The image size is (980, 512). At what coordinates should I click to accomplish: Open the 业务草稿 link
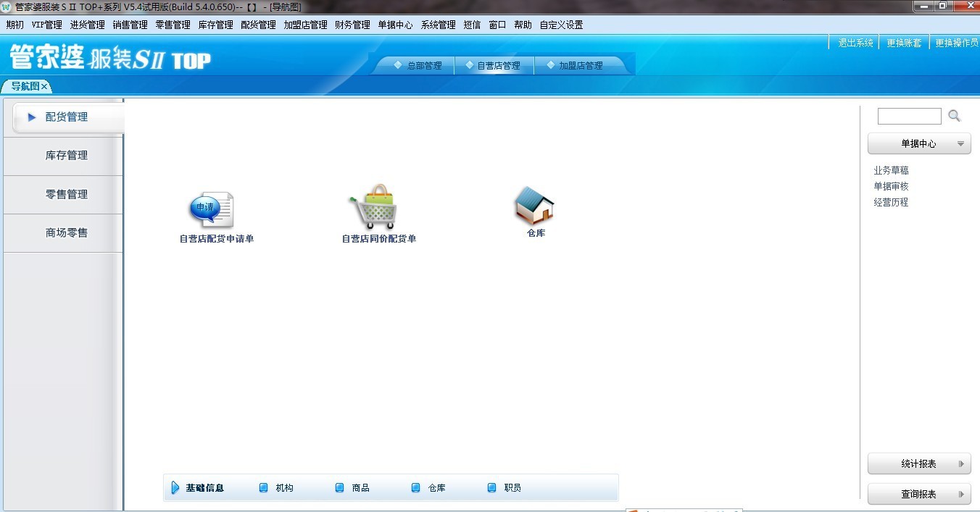coord(891,171)
